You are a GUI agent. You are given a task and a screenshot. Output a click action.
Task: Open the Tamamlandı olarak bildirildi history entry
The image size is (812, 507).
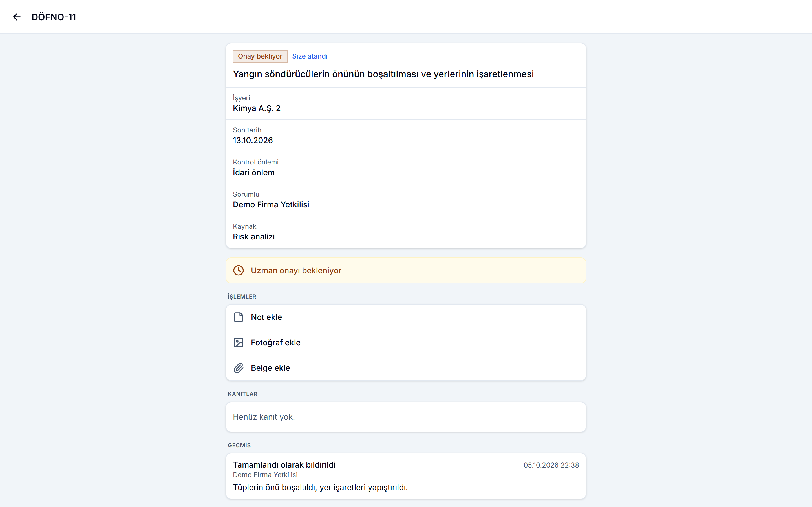click(406, 476)
